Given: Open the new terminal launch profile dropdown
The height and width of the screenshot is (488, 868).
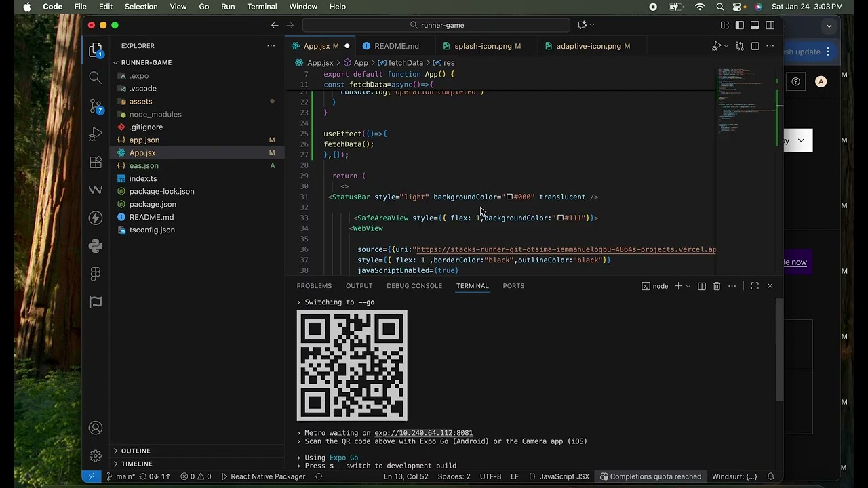Looking at the screenshot, I should [688, 286].
